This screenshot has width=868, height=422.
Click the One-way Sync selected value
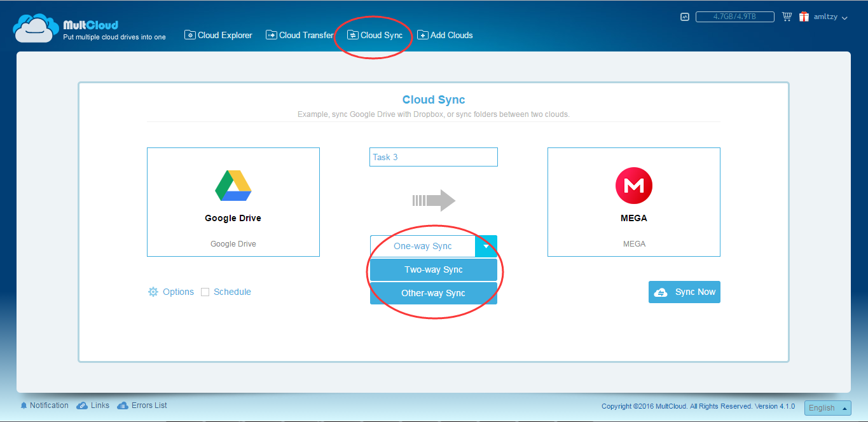(423, 246)
